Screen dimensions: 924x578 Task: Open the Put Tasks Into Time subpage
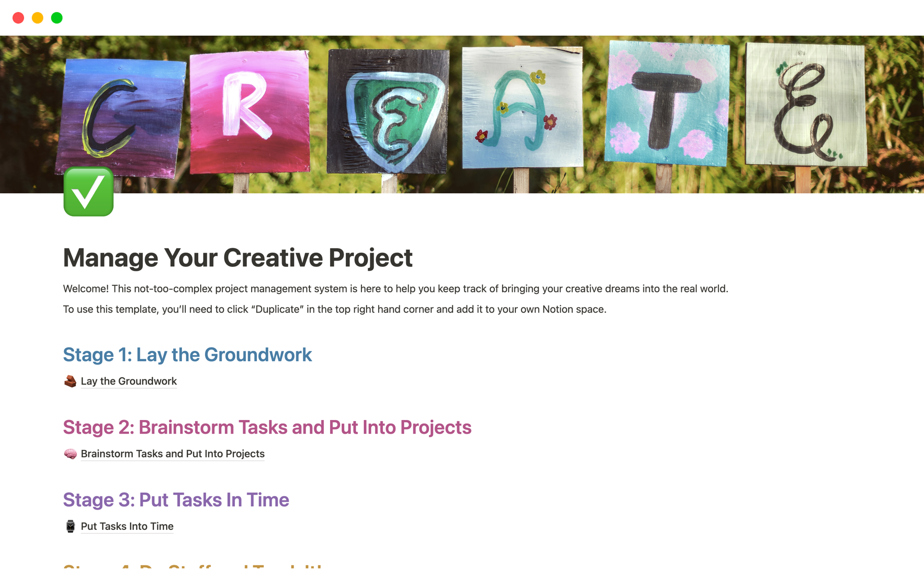click(x=127, y=526)
